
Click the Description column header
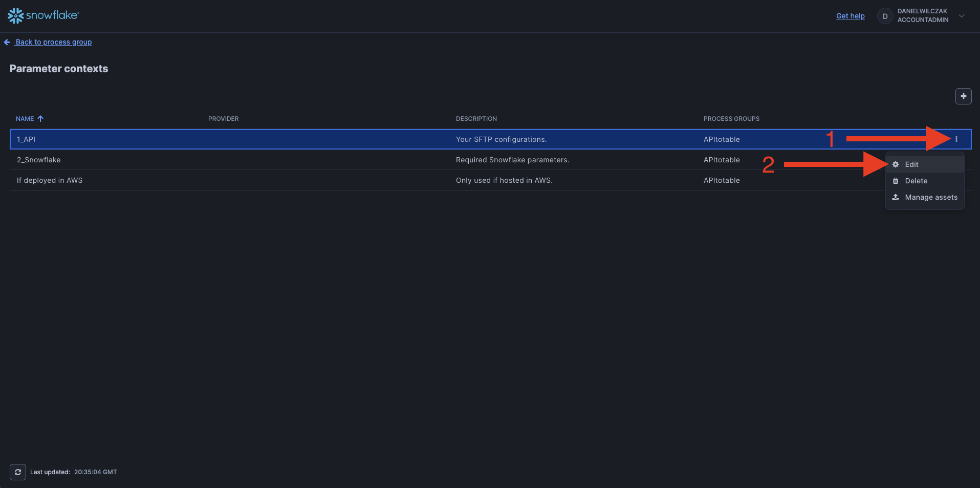point(476,119)
